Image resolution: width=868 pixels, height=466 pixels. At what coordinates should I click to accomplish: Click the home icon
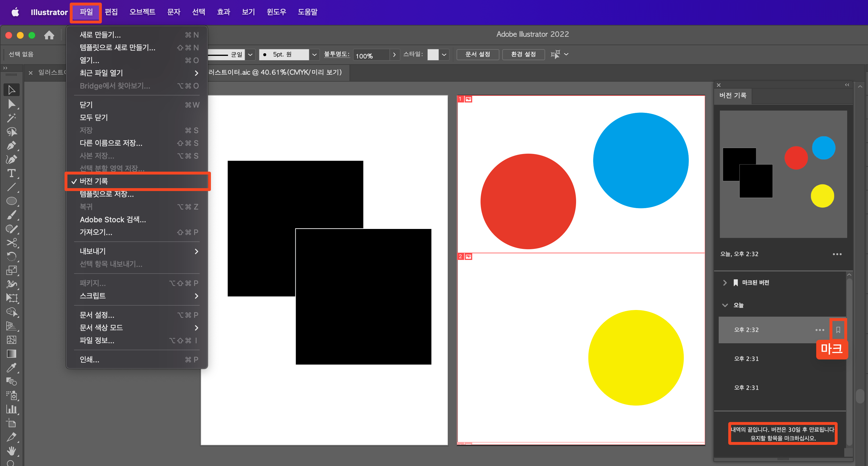(x=49, y=35)
